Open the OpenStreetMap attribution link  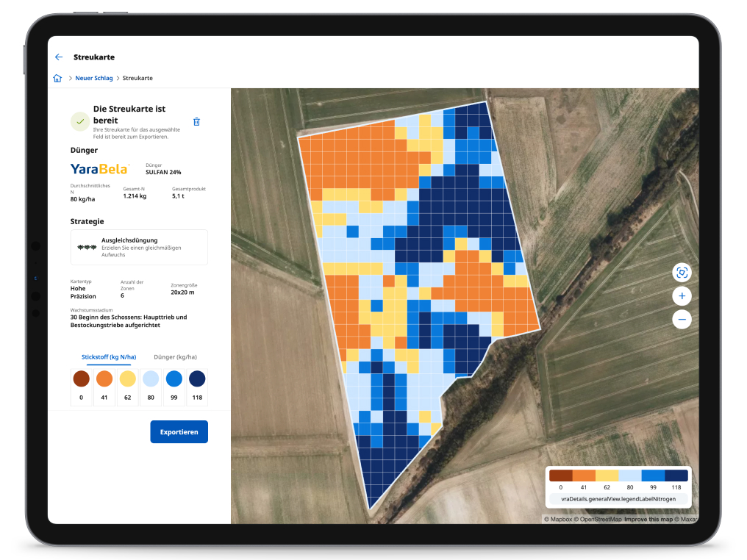[599, 520]
